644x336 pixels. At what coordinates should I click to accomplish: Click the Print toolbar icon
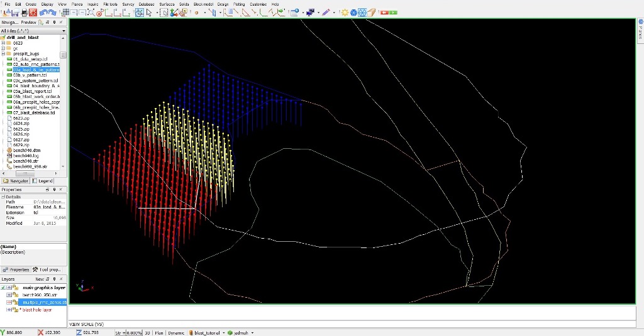[x=25, y=13]
